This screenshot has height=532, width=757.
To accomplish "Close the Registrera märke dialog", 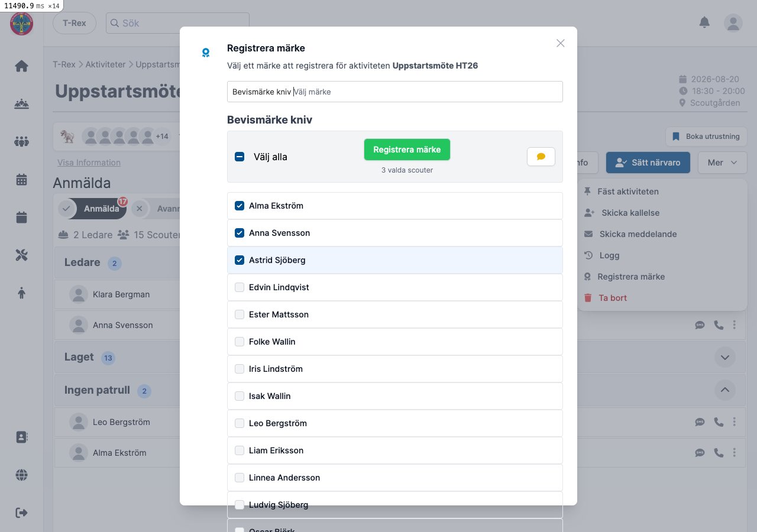I will click(x=561, y=43).
